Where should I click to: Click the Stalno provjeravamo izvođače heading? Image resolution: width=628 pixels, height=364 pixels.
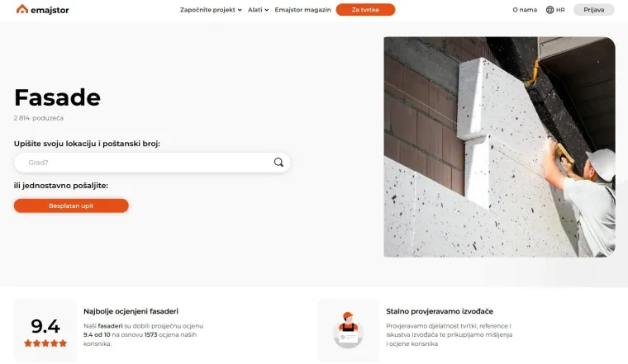440,311
